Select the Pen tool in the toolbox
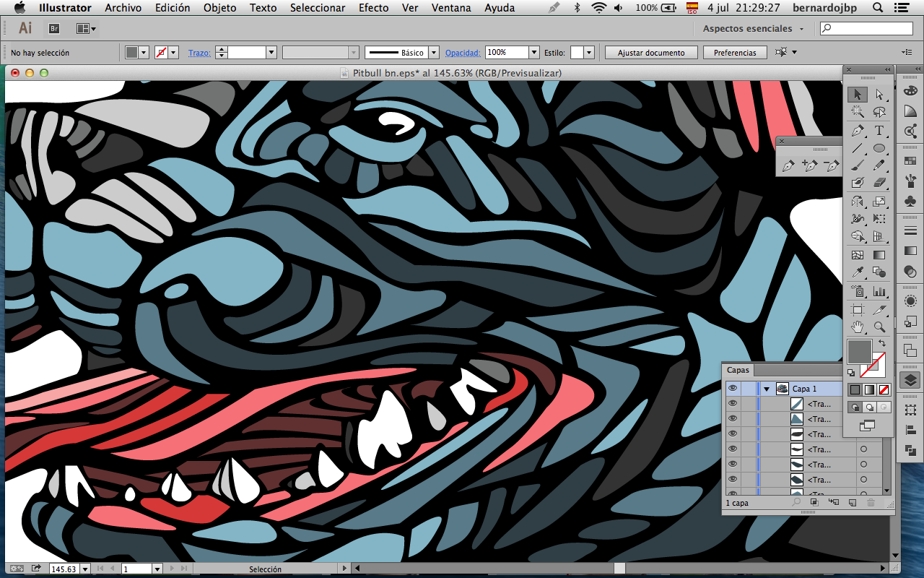924x578 pixels. 858,131
